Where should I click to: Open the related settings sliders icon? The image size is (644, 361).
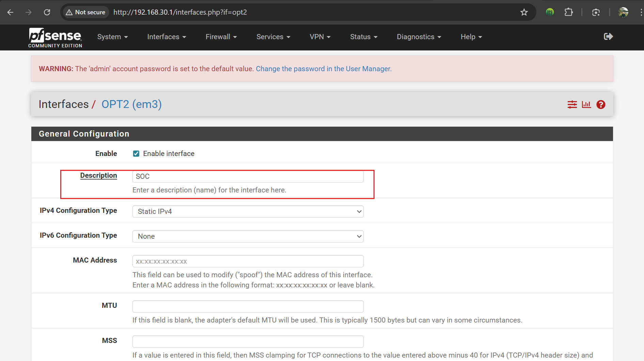click(572, 105)
